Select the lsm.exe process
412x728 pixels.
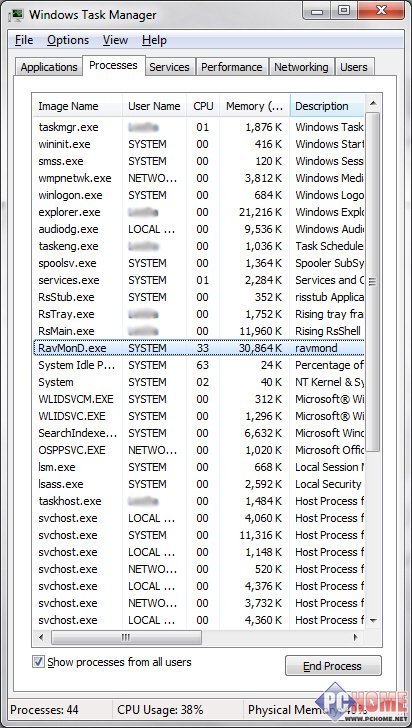pyautogui.click(x=199, y=467)
